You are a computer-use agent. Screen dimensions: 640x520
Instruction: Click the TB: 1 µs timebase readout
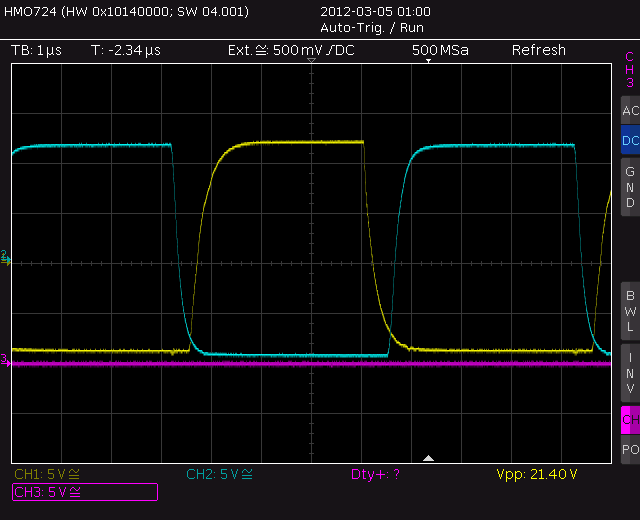tap(36, 50)
